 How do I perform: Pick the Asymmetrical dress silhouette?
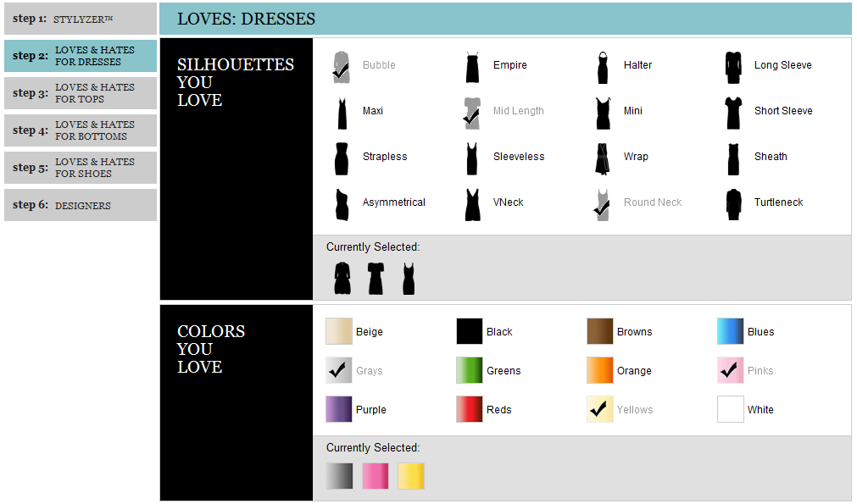[x=342, y=204]
